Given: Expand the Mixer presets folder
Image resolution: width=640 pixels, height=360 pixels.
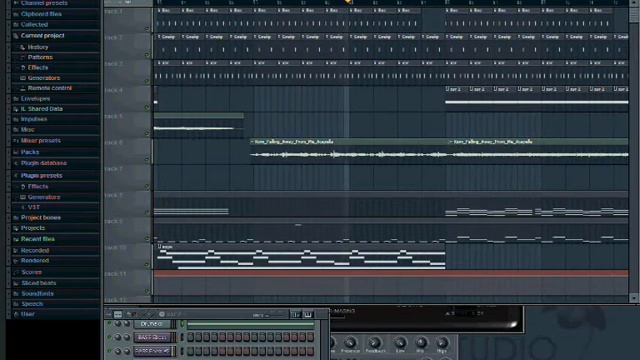Looking at the screenshot, I should [x=40, y=141].
